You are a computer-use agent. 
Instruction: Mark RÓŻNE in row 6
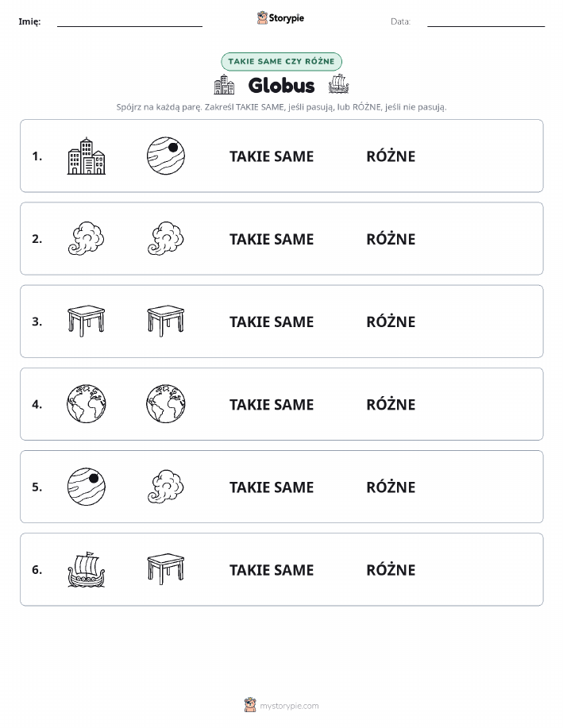pyautogui.click(x=391, y=569)
